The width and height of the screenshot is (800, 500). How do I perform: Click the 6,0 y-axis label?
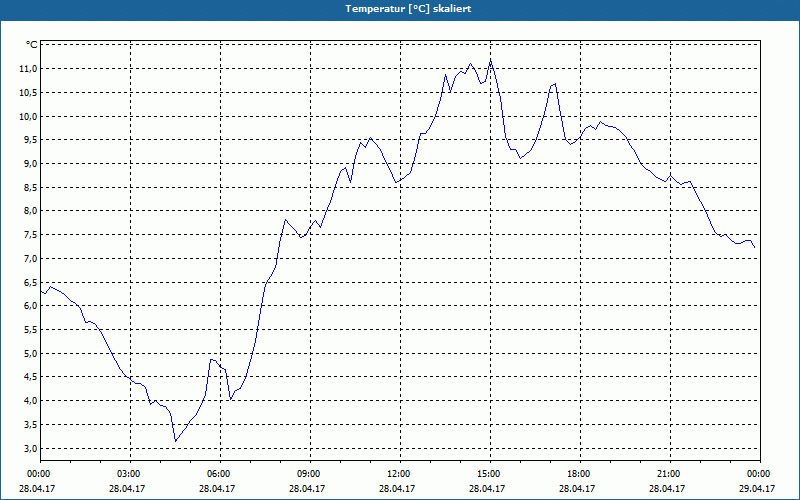coord(31,306)
